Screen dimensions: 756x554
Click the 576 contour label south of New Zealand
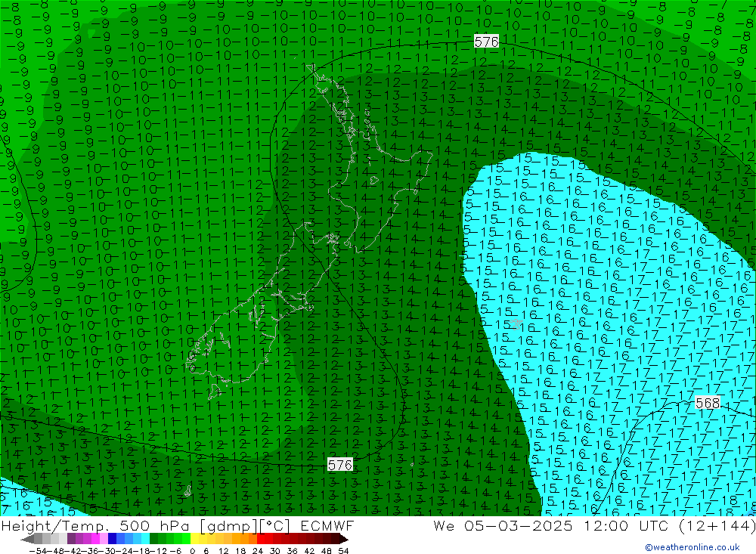340,465
